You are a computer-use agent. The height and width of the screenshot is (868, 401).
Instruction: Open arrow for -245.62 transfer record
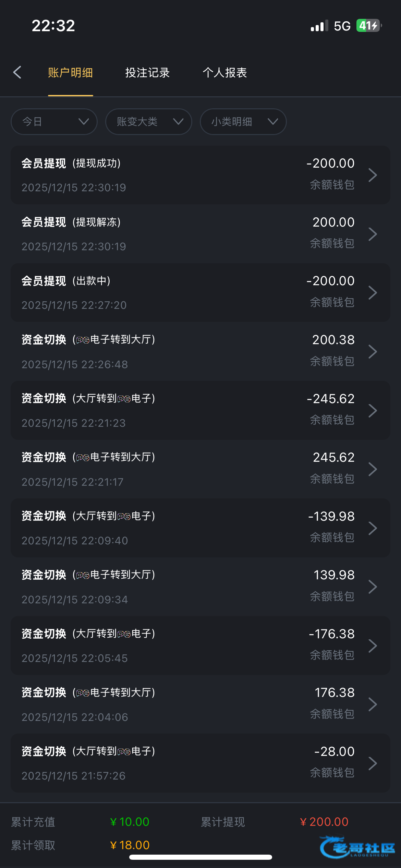[373, 410]
